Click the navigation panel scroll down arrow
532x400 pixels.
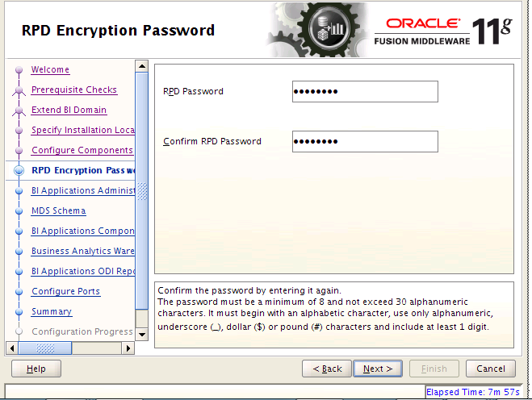[142, 334]
